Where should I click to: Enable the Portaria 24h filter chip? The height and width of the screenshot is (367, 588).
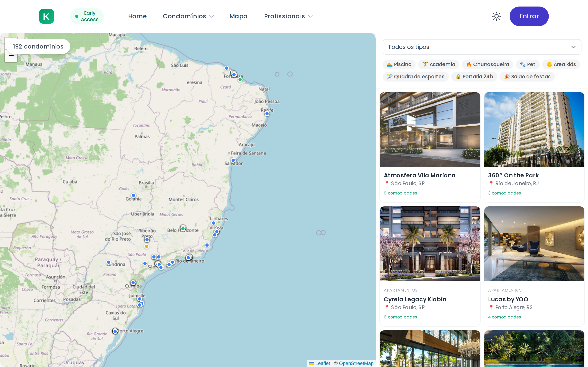474,77
